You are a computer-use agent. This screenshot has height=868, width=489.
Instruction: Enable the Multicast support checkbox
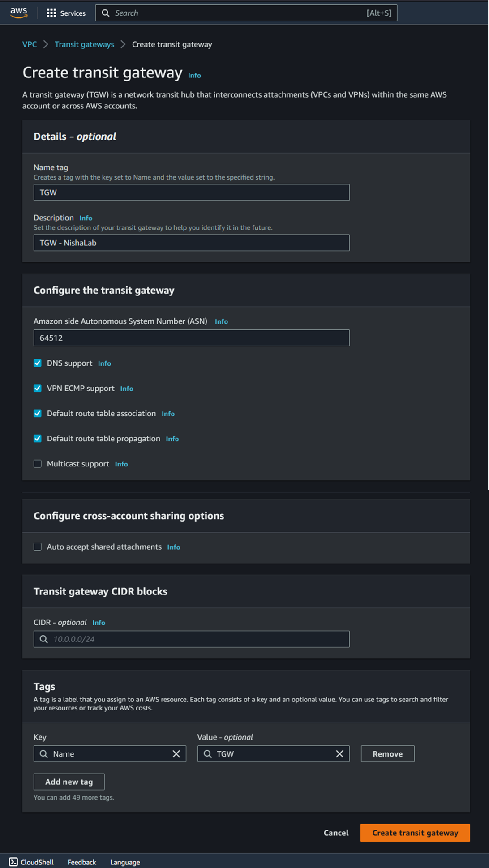coord(38,464)
